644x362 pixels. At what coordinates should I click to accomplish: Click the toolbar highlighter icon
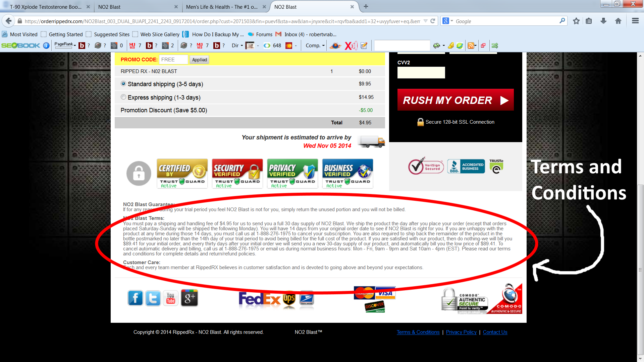click(451, 45)
